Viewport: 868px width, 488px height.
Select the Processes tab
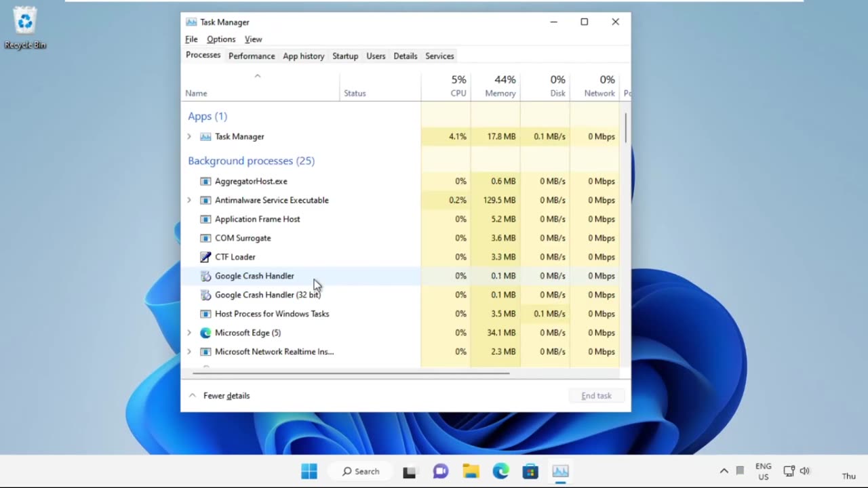(x=203, y=55)
